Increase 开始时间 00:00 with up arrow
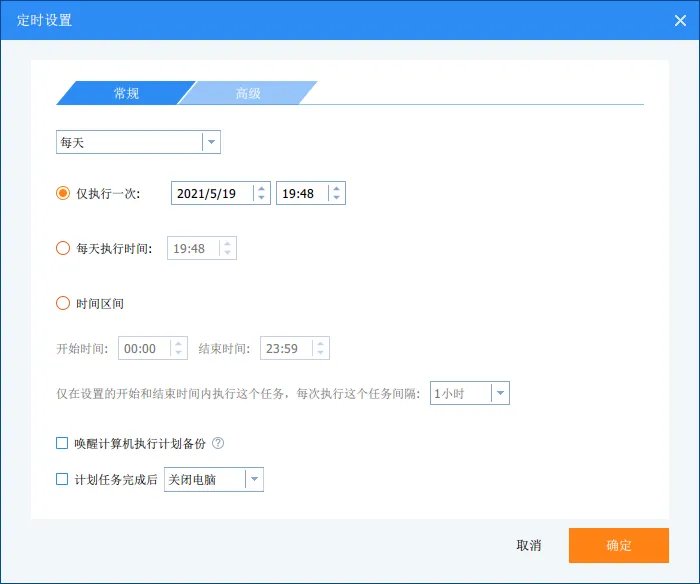The width and height of the screenshot is (700, 584). coord(179,343)
